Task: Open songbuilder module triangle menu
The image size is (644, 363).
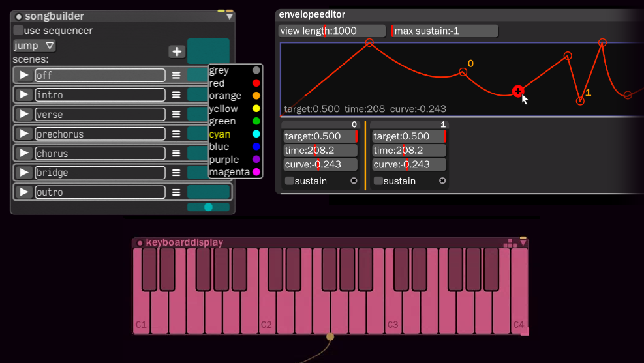Action: [x=230, y=16]
